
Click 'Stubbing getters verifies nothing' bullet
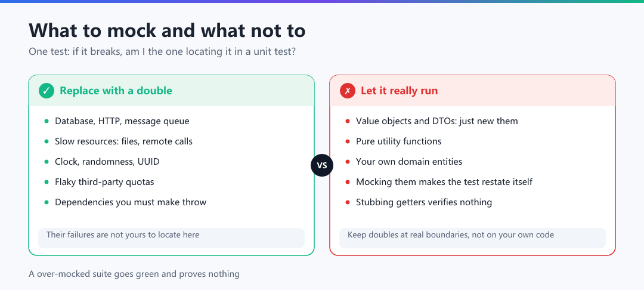pos(424,202)
